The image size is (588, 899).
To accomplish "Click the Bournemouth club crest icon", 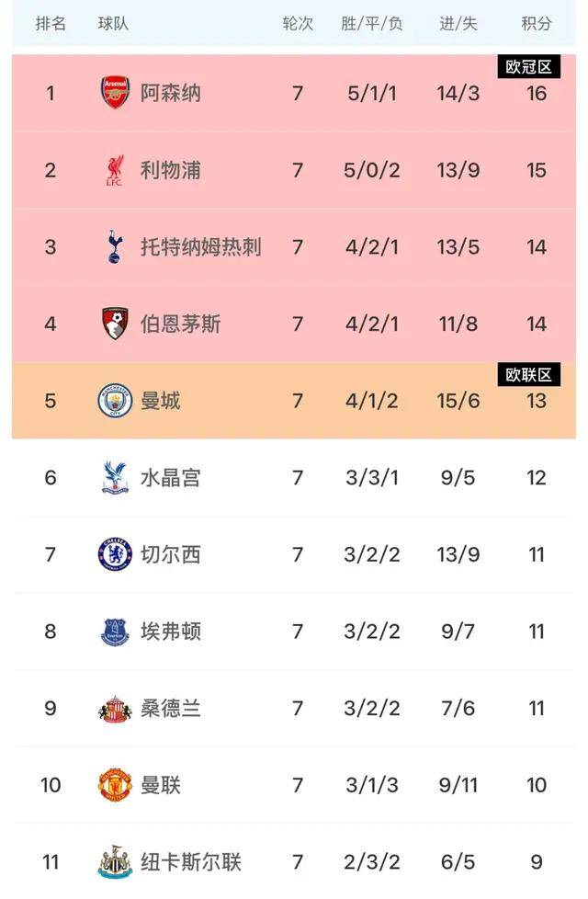I will click(115, 324).
